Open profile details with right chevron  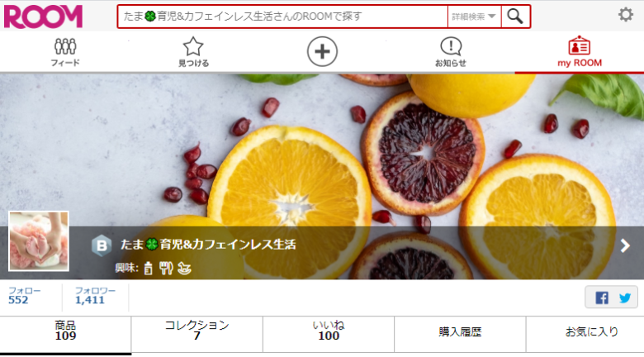625,245
